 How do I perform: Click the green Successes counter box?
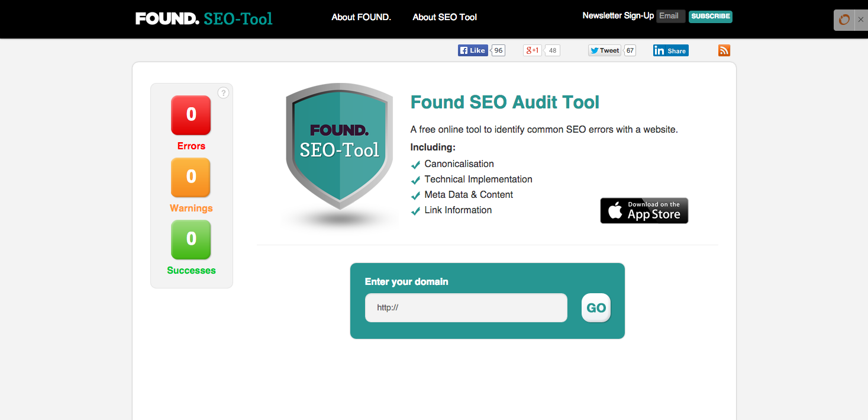coord(191,239)
